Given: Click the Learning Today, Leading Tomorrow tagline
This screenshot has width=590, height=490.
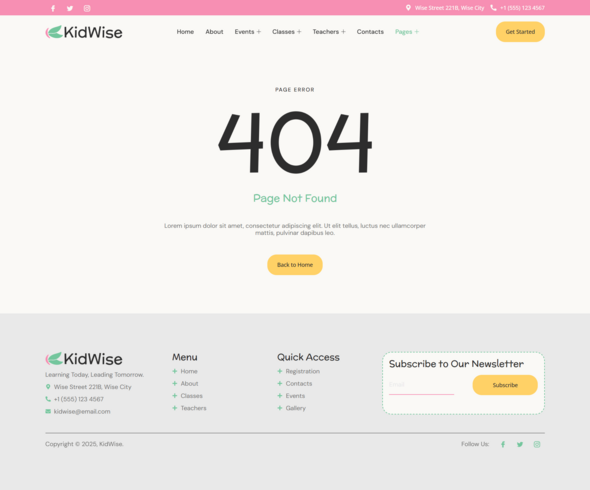Looking at the screenshot, I should (94, 375).
